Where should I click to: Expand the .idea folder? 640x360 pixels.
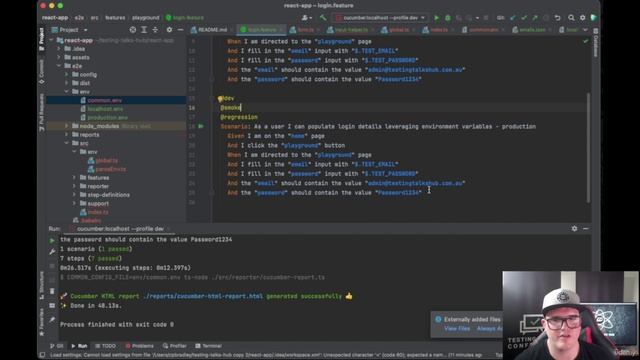tap(59, 49)
